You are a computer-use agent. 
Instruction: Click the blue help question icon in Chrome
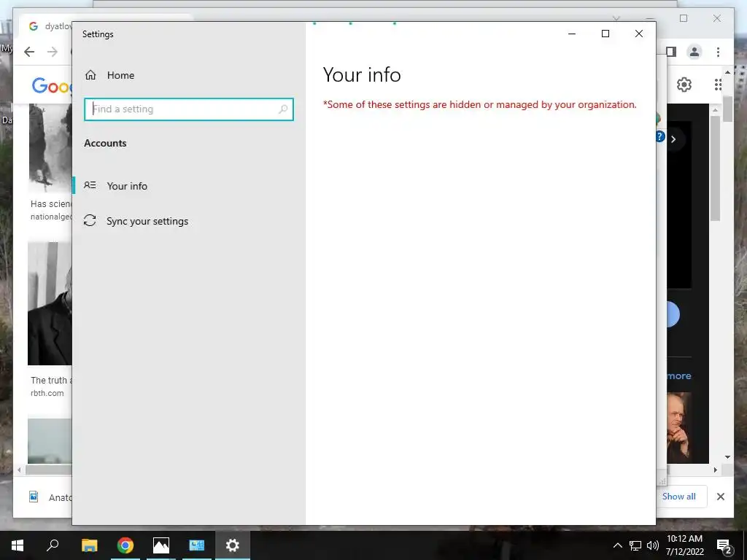click(659, 136)
